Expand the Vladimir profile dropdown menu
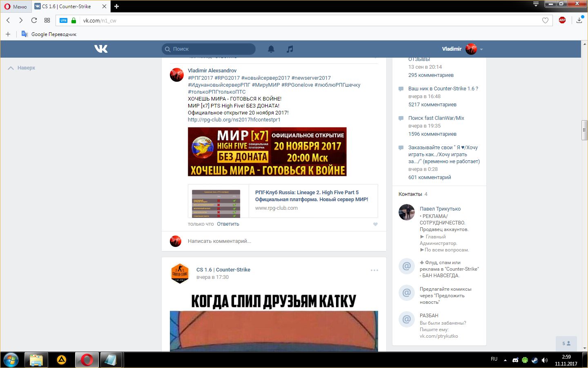The image size is (588, 368). coord(481,49)
